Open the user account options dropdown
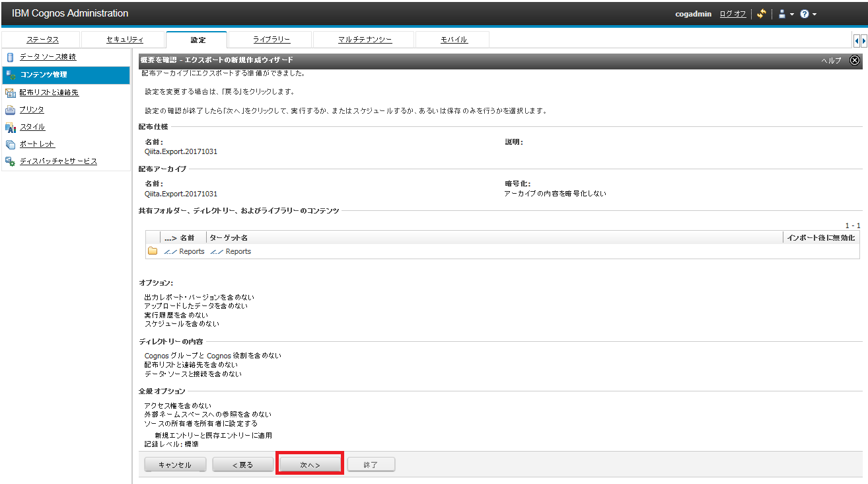The image size is (868, 484). [785, 14]
